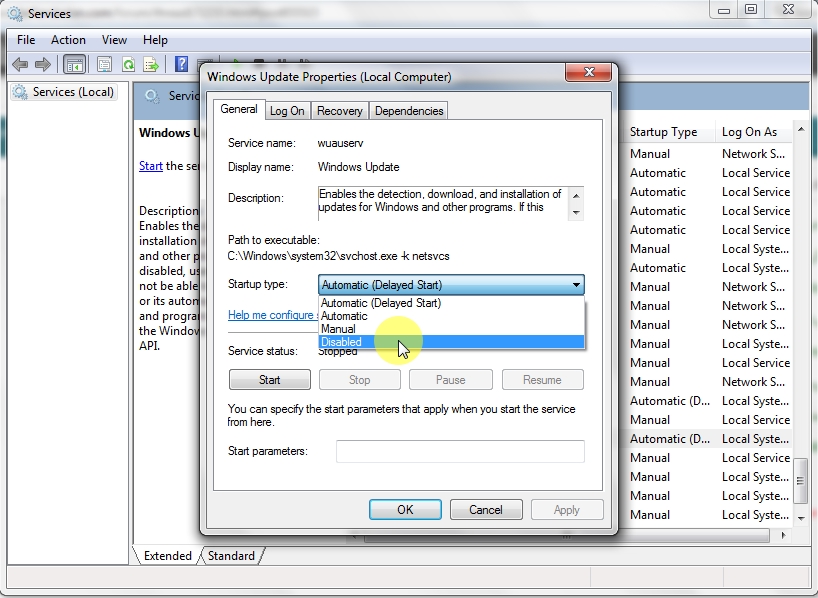This screenshot has height=598, width=818.
Task: Click services list scrollbar up arrow
Action: pos(801,129)
